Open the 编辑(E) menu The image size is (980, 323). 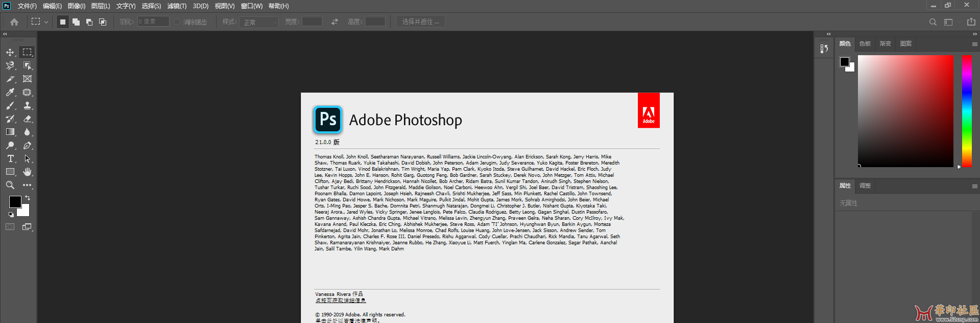52,6
